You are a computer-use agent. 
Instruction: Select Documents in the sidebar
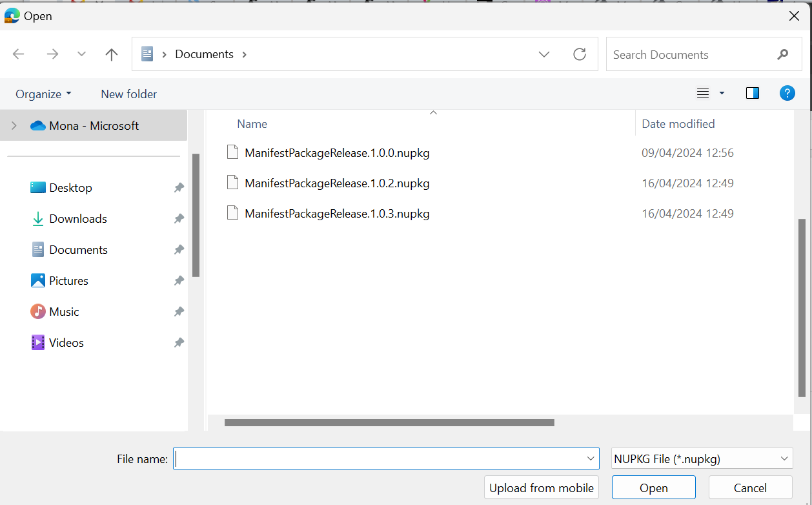click(78, 249)
